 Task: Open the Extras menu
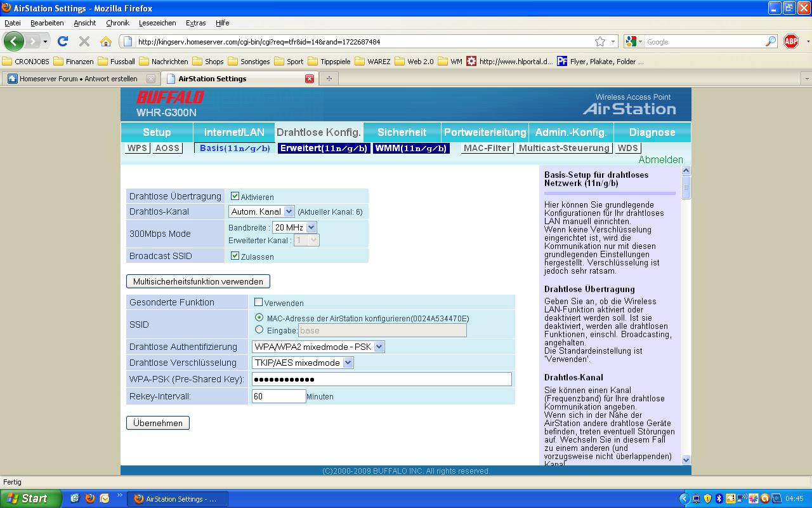195,23
